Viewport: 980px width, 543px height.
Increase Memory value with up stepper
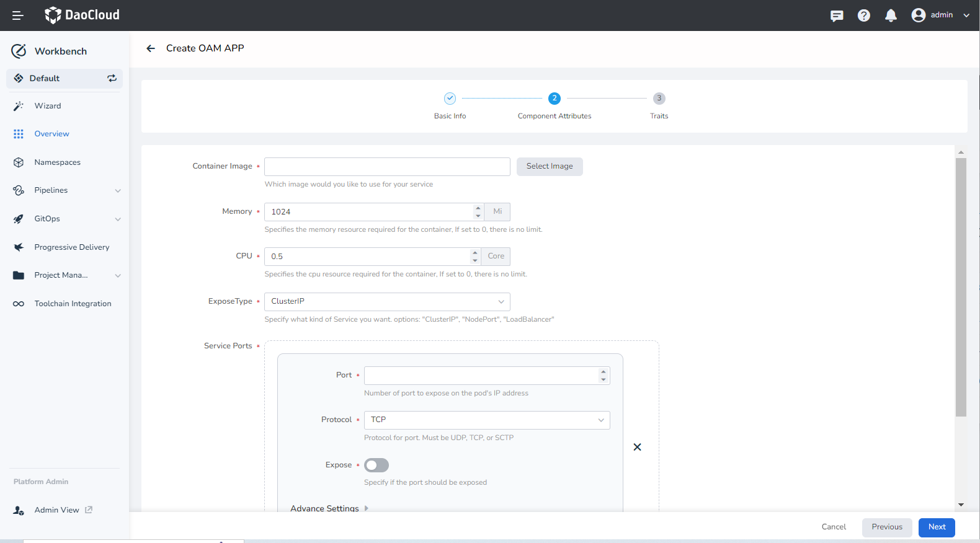pyautogui.click(x=478, y=208)
